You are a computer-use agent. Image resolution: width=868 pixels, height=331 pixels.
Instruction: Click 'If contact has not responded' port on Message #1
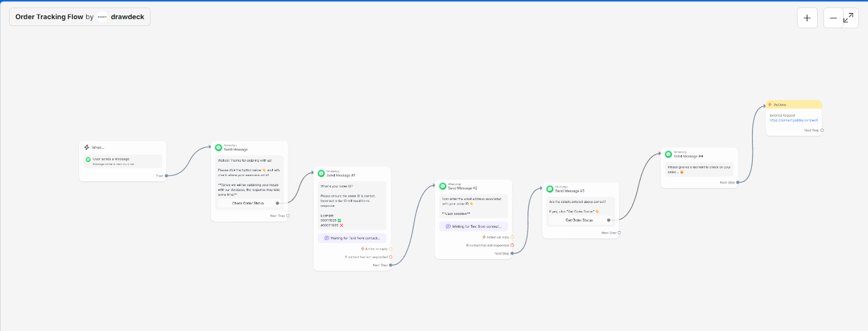(x=391, y=257)
